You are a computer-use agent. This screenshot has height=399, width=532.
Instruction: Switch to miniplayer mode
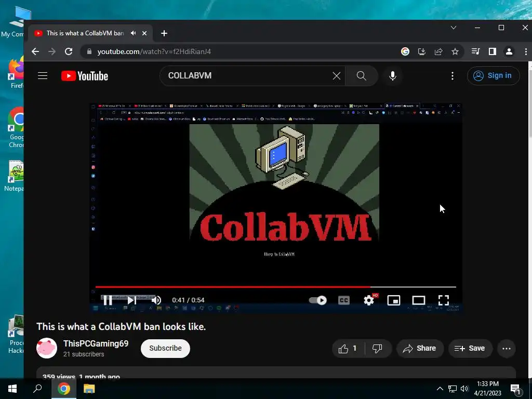coord(394,300)
